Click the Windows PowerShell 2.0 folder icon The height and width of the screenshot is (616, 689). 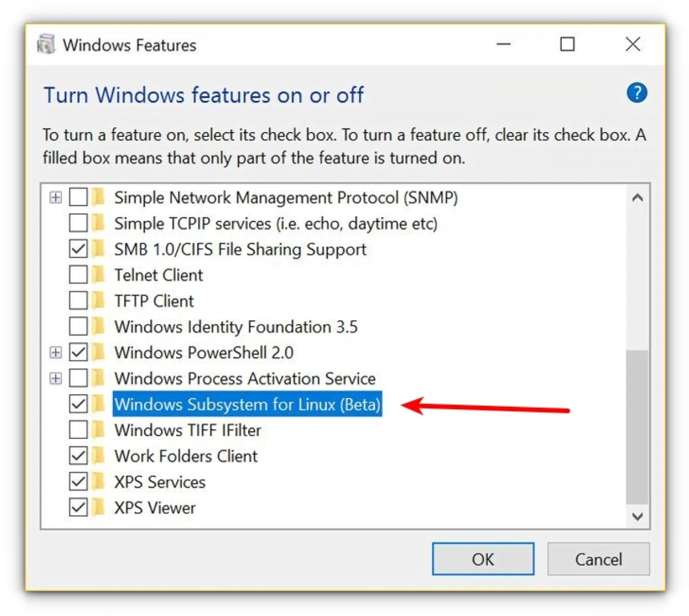pos(96,352)
